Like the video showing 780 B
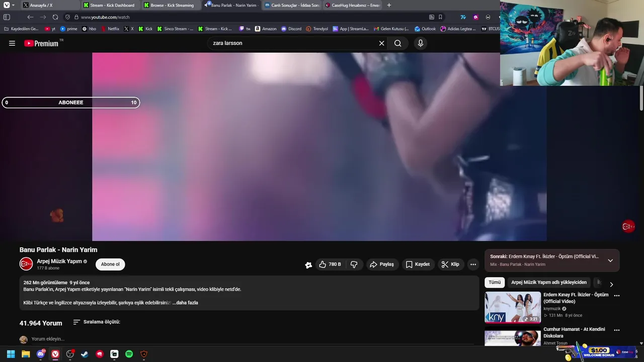The image size is (644, 362). tap(330, 264)
